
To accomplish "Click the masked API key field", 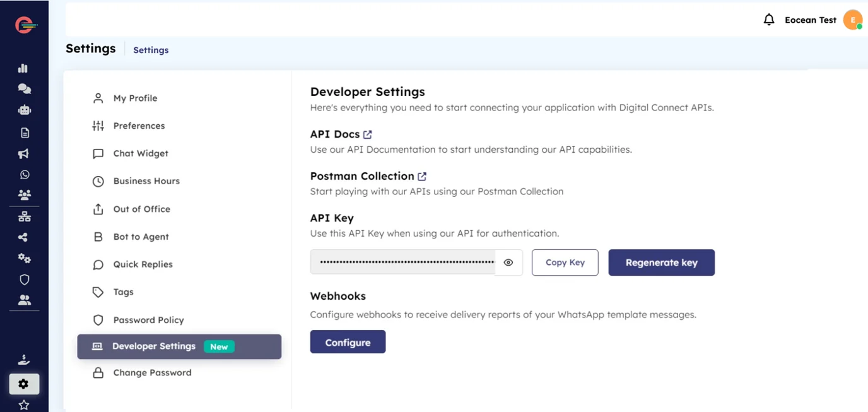I will point(404,262).
